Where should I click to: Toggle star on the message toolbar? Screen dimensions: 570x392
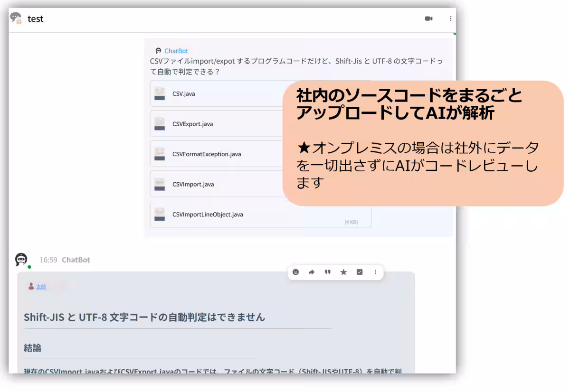[343, 272]
